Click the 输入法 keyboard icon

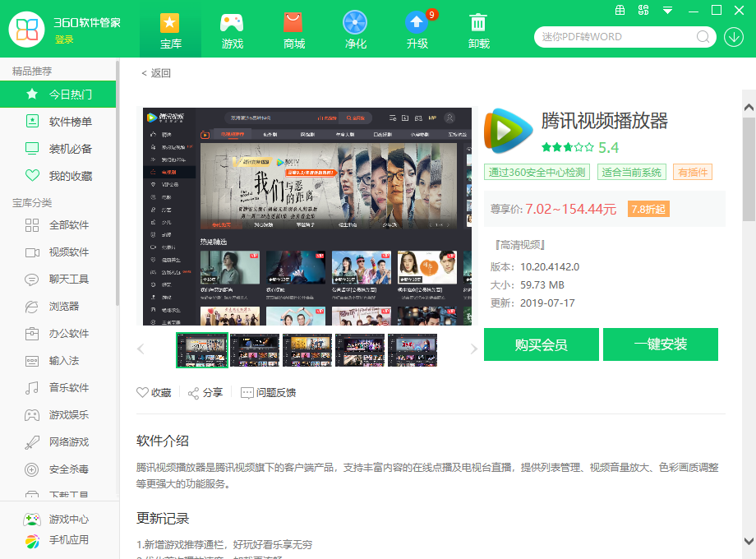tap(32, 361)
